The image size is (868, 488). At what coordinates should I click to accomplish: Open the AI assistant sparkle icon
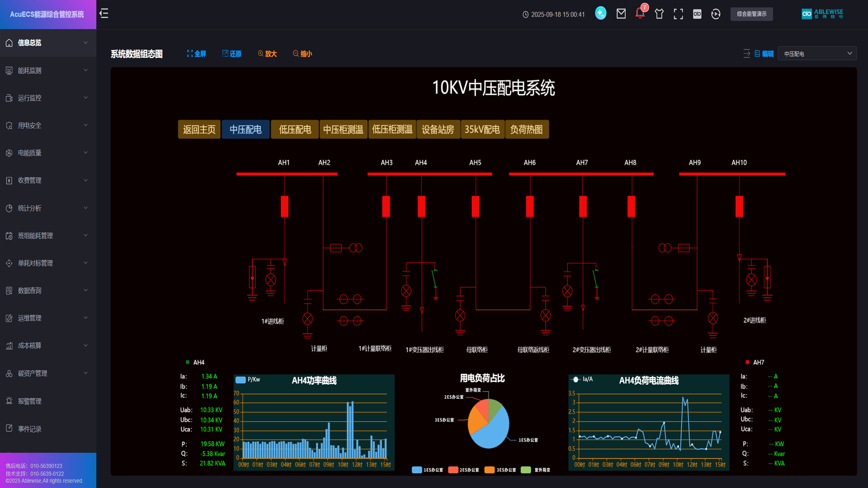(600, 13)
